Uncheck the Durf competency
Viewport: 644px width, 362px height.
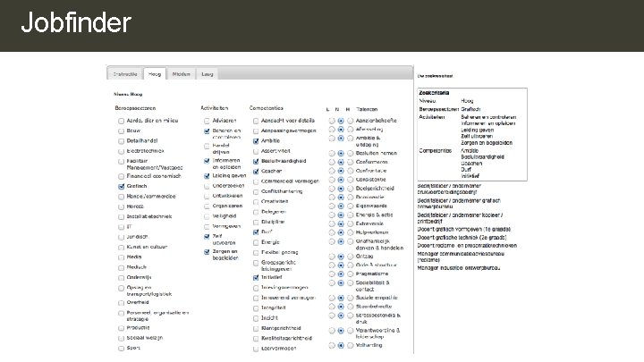coord(256,232)
